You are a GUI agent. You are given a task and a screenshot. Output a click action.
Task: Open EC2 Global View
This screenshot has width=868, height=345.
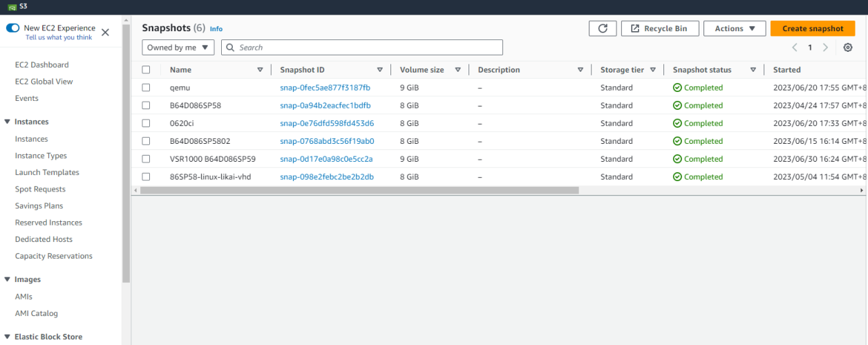tap(44, 82)
